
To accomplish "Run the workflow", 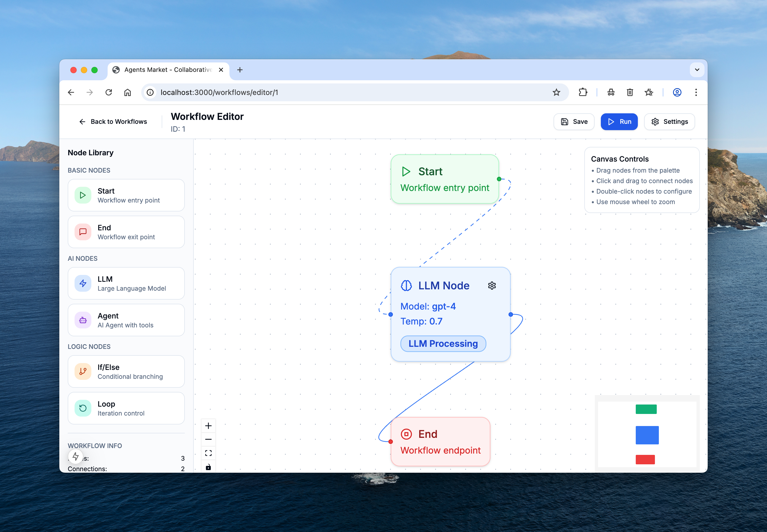I will [x=619, y=121].
